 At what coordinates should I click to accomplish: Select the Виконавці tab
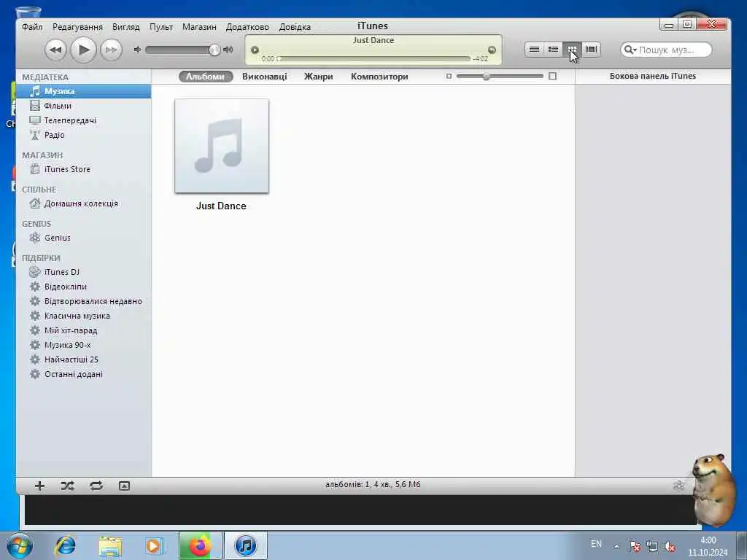coord(264,76)
